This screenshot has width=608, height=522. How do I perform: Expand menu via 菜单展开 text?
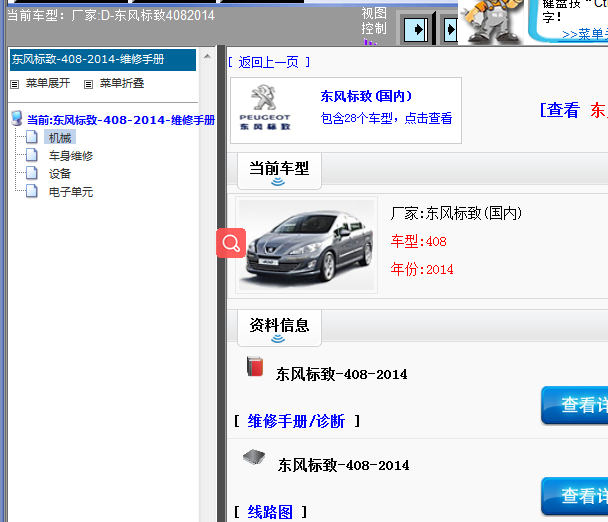tap(48, 83)
